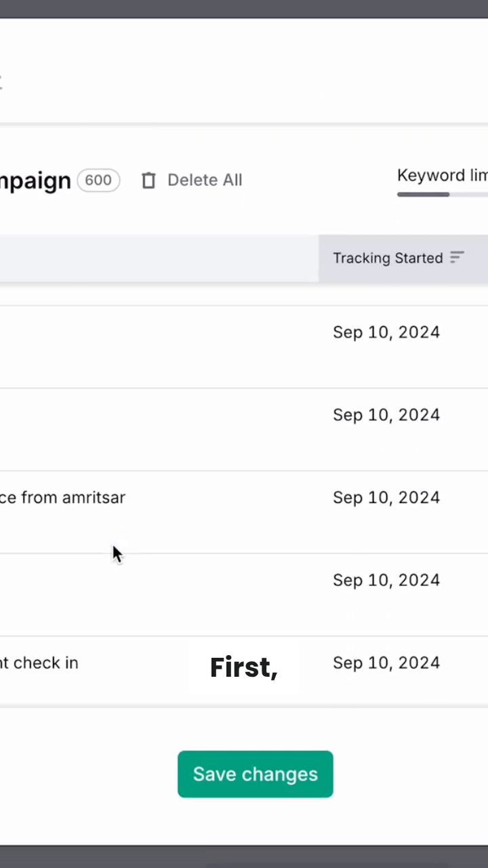Screen dimensions: 488x868
Task: Click the blank header left of Tracking Started
Action: [159, 258]
